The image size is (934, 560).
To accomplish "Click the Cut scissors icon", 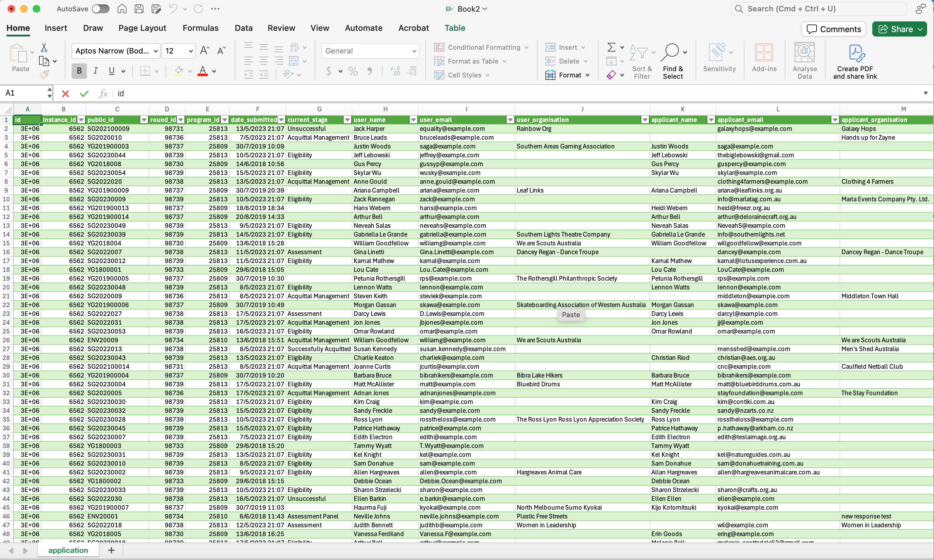I will tap(44, 48).
